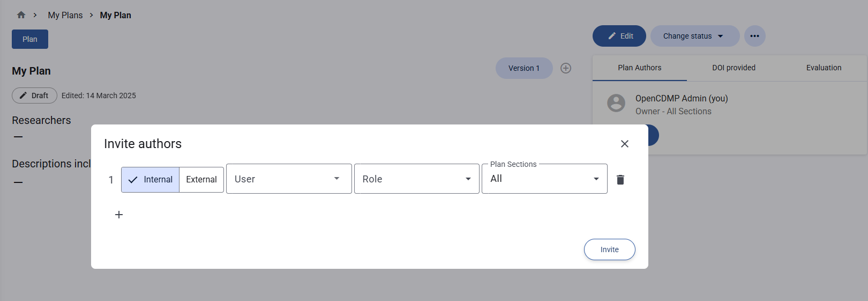Viewport: 868px width, 301px height.
Task: Click the home breadcrumb icon
Action: click(21, 15)
